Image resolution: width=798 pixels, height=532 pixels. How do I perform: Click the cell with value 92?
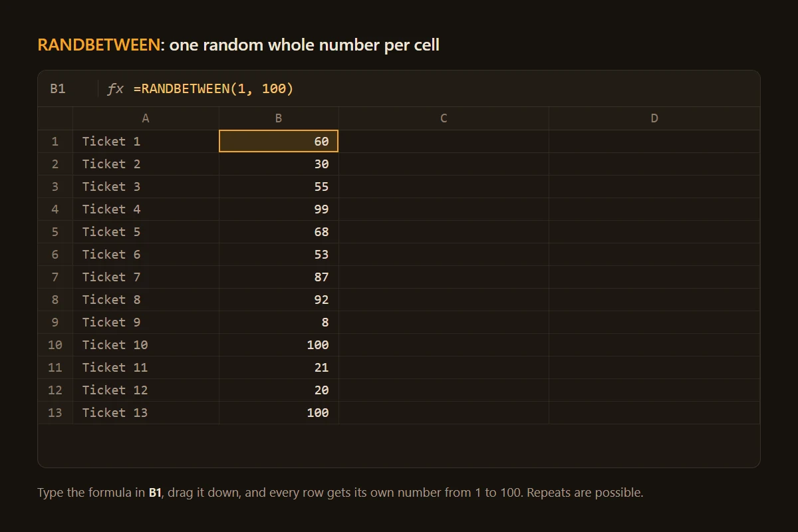[279, 299]
